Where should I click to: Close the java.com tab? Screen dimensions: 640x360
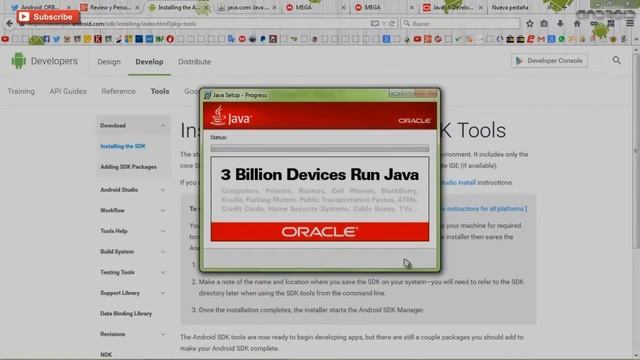tap(274, 7)
